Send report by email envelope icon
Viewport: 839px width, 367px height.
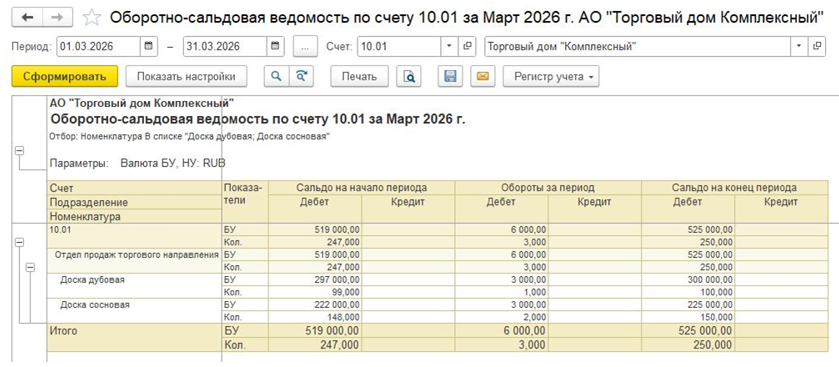click(x=483, y=77)
